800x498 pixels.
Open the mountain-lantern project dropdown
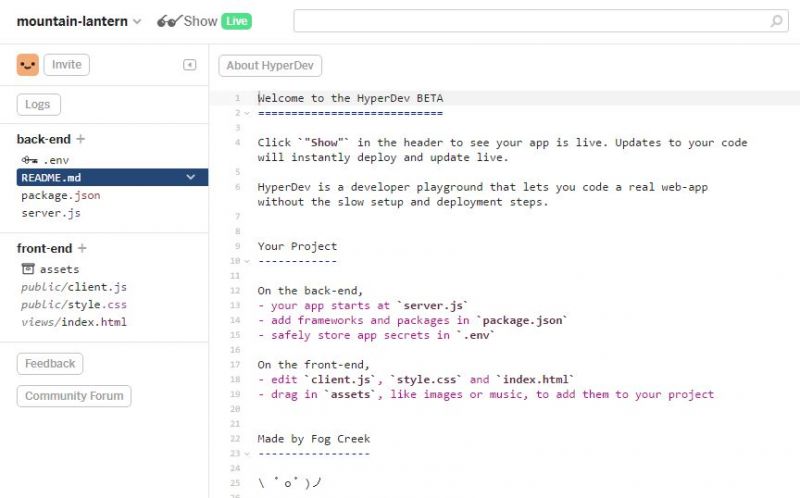coord(137,21)
